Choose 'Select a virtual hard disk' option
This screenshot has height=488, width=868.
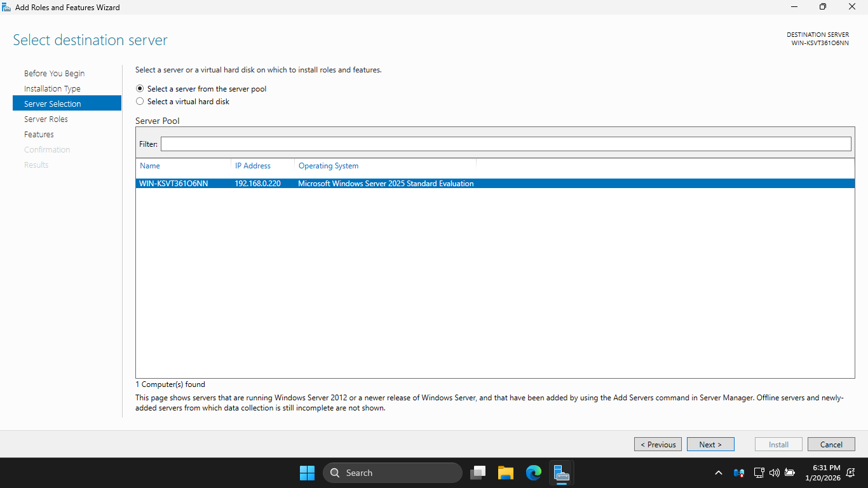pos(140,102)
